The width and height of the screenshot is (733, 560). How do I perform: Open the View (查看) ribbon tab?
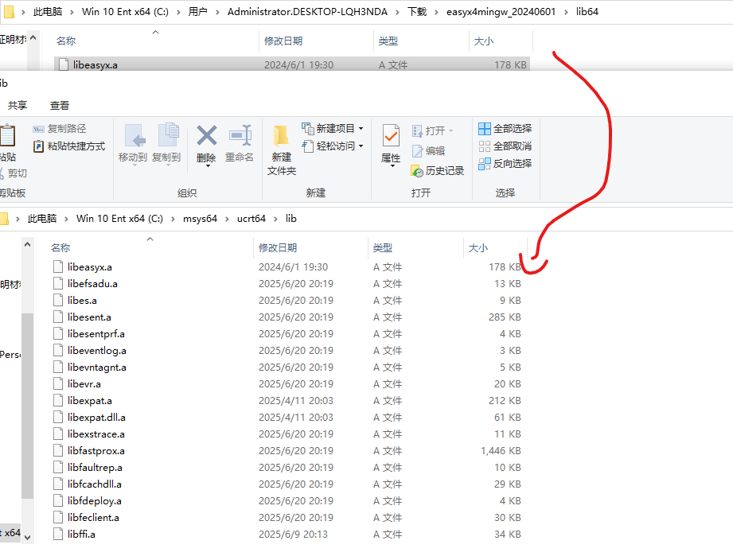pos(60,106)
